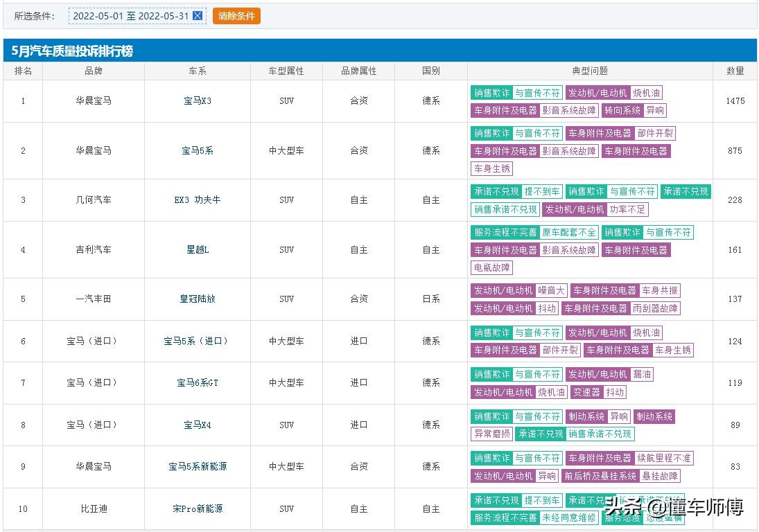Go to the 宝马6系GT series page
The image size is (759, 532).
[x=198, y=383]
